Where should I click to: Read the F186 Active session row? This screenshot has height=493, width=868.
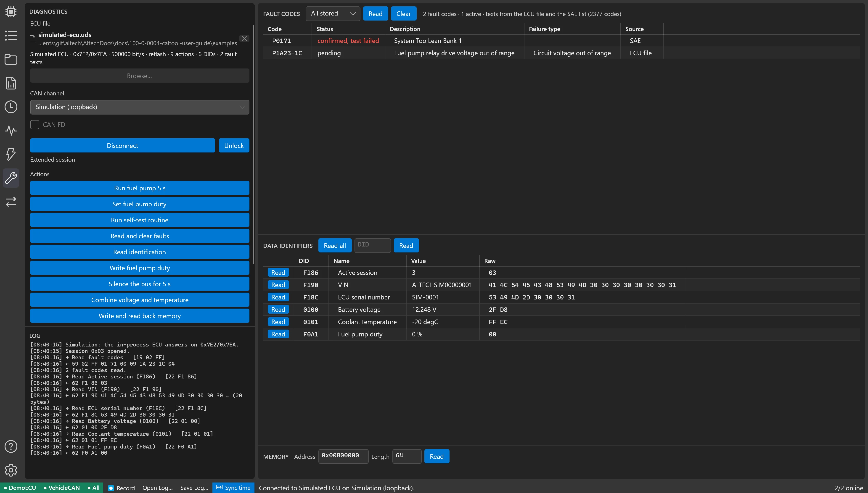[278, 273]
